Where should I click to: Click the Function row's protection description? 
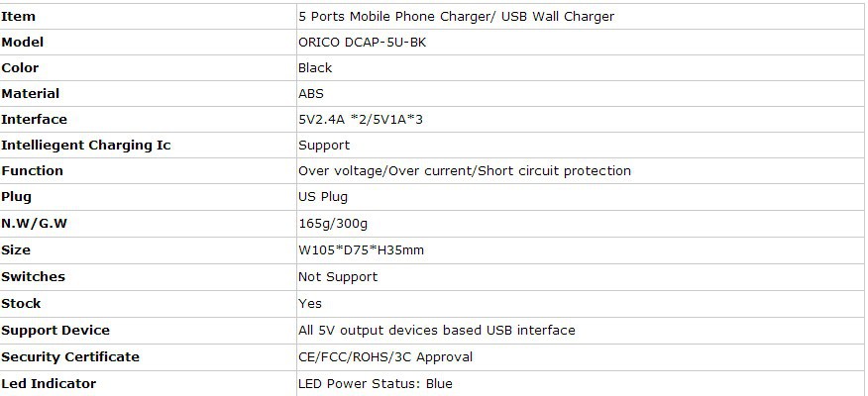point(465,171)
